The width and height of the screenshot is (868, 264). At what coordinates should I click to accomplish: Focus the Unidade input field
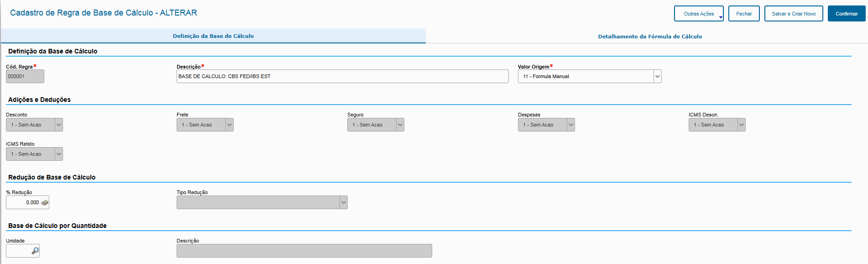(x=18, y=251)
